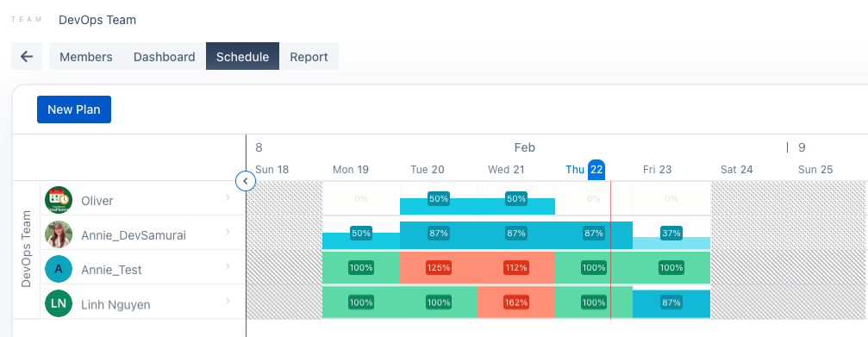Click Annie_Test's letter A avatar
The width and height of the screenshot is (868, 337).
coord(59,270)
